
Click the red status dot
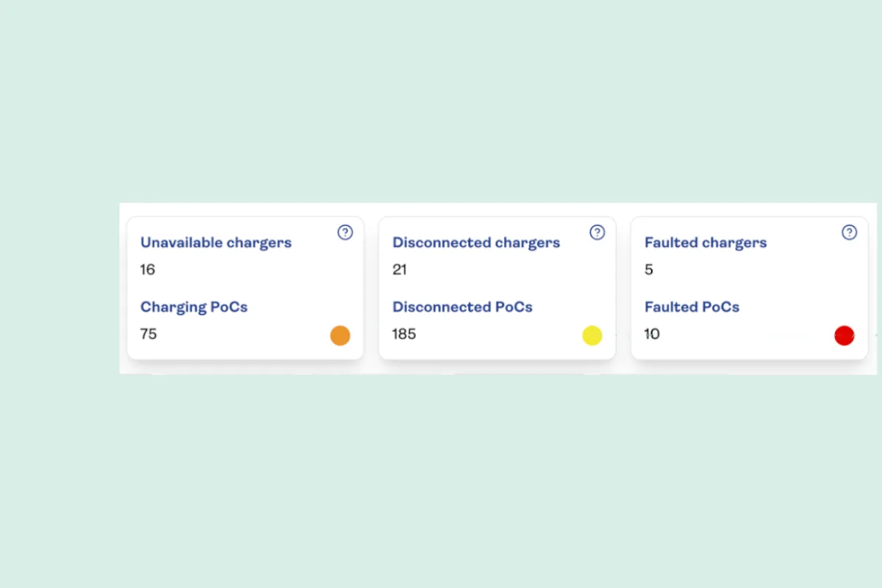(x=844, y=336)
